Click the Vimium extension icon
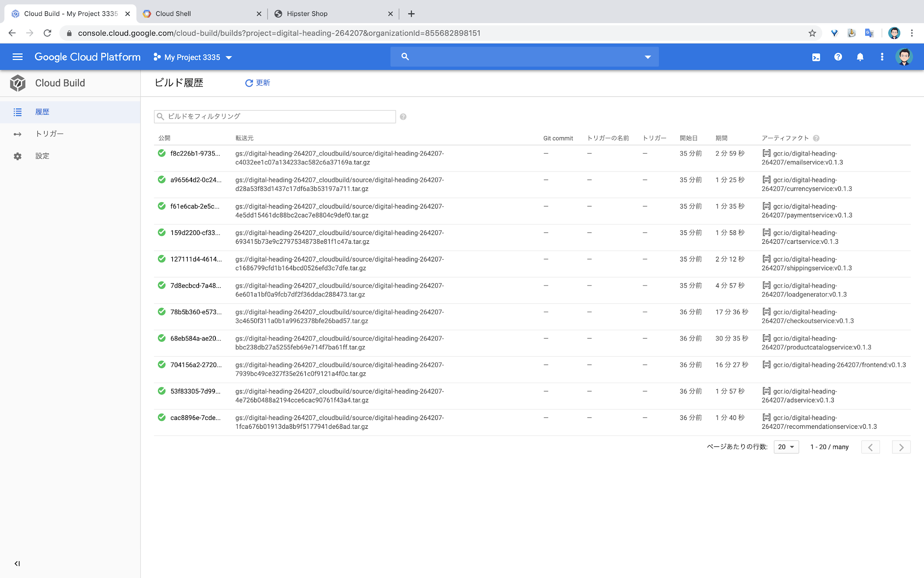924x578 pixels. pos(834,33)
